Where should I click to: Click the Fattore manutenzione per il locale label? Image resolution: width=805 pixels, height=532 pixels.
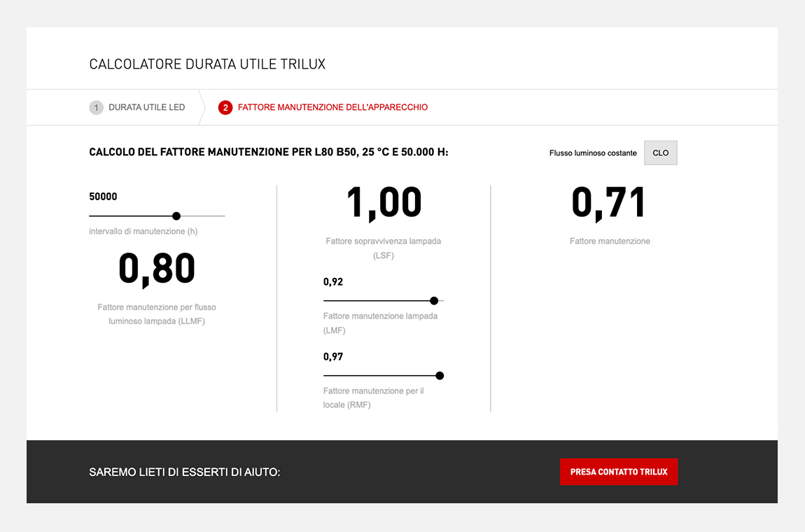point(374,398)
